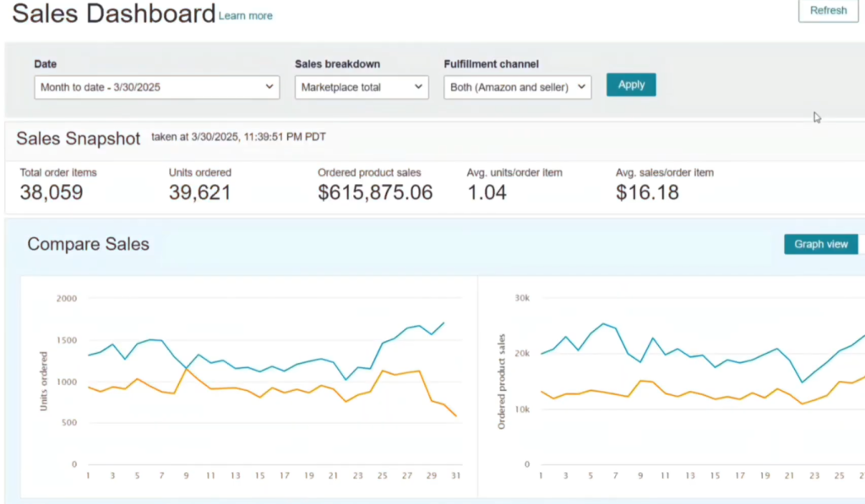
Task: Click the orange line peak at day 9
Action: (x=186, y=368)
